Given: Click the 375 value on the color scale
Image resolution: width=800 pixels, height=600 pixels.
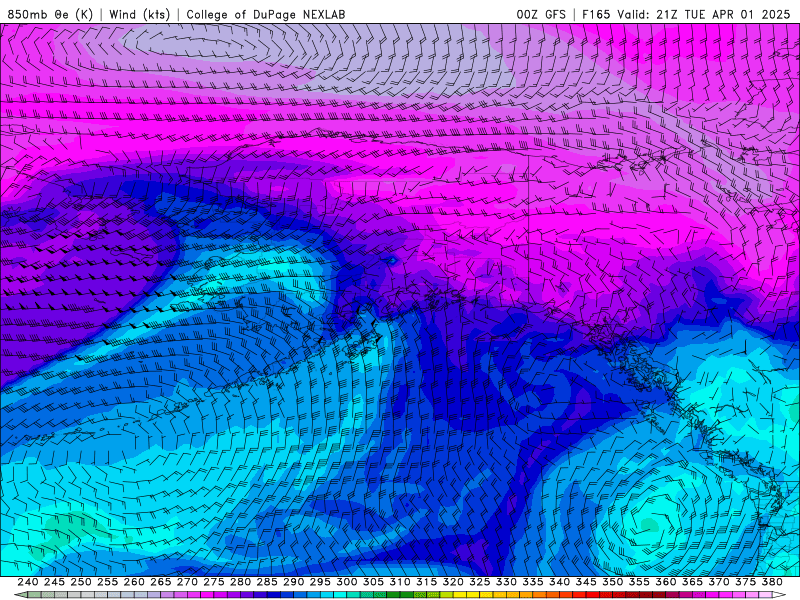Looking at the screenshot, I should click(x=745, y=582).
